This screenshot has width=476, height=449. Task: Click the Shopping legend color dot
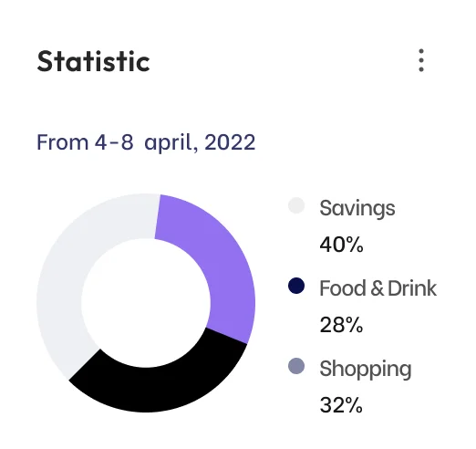296,366
